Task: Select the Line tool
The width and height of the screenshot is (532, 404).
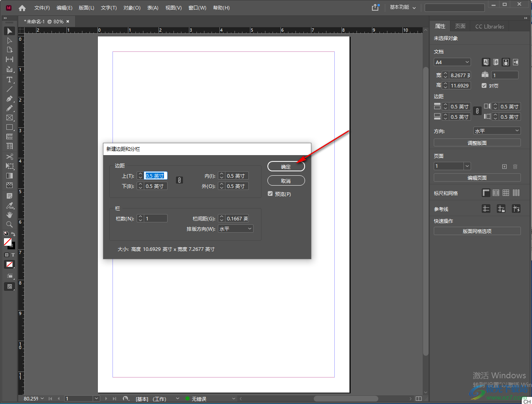Action: pyautogui.click(x=10, y=89)
